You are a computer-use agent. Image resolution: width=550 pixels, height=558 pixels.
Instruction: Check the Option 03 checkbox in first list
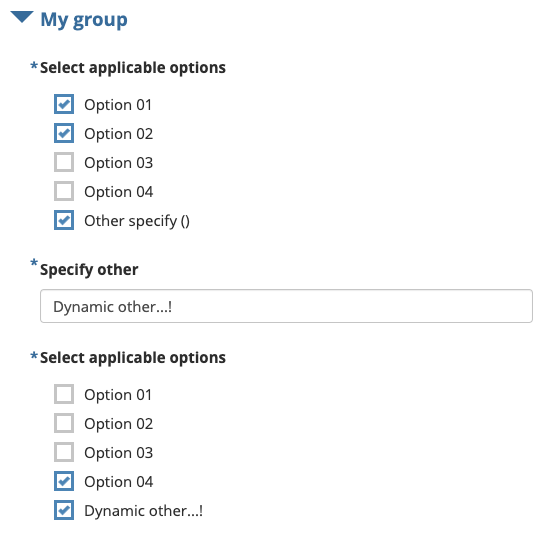click(64, 162)
